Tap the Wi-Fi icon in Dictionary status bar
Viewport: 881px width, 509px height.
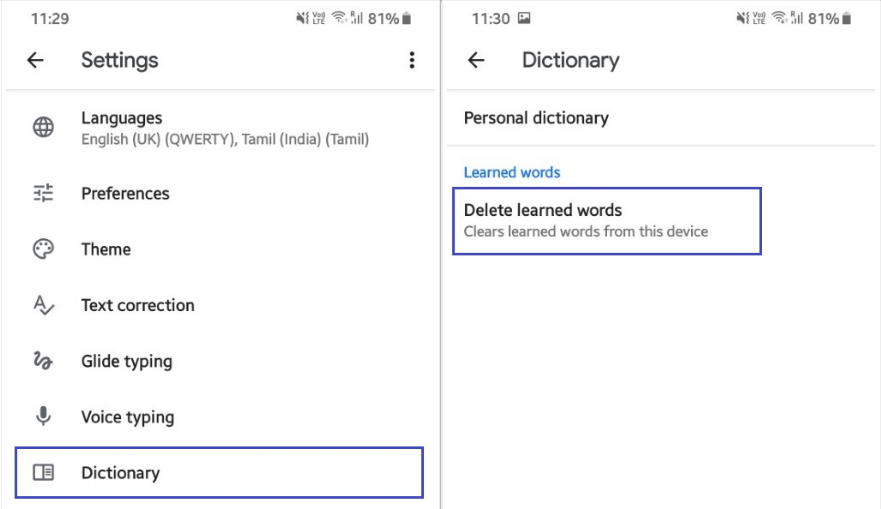pyautogui.click(x=779, y=17)
